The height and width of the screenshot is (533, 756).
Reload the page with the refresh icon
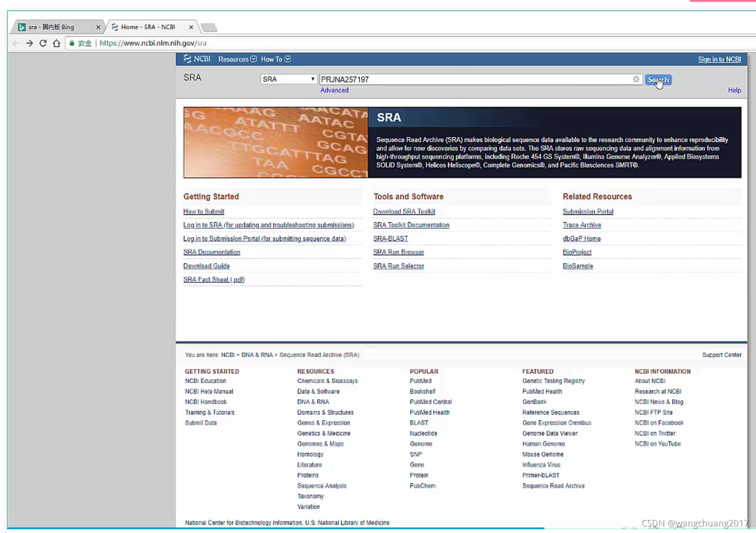click(x=43, y=43)
